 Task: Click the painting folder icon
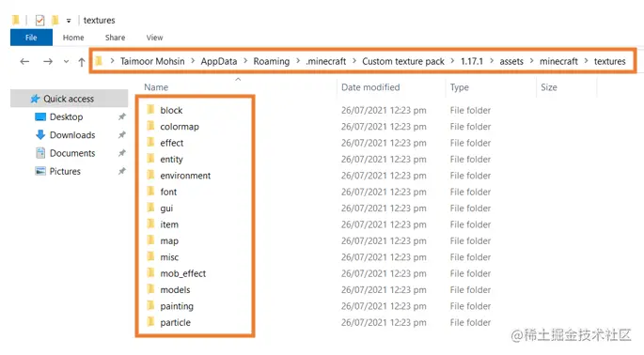click(x=150, y=306)
